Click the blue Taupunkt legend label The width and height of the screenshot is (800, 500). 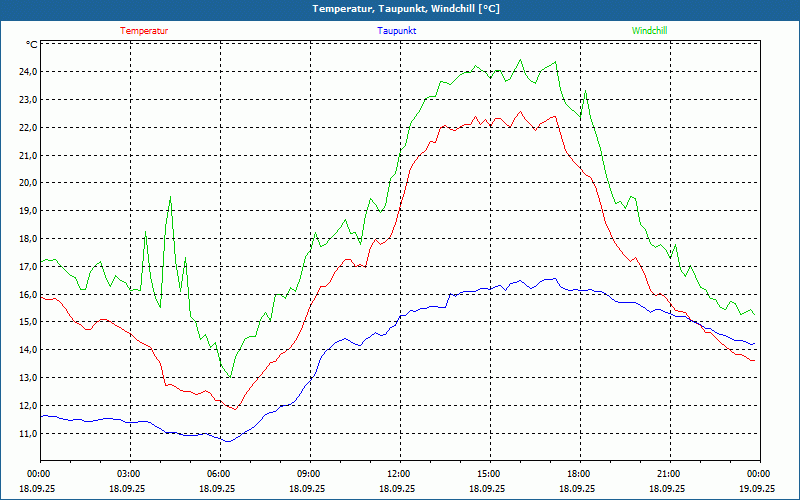coord(397,31)
